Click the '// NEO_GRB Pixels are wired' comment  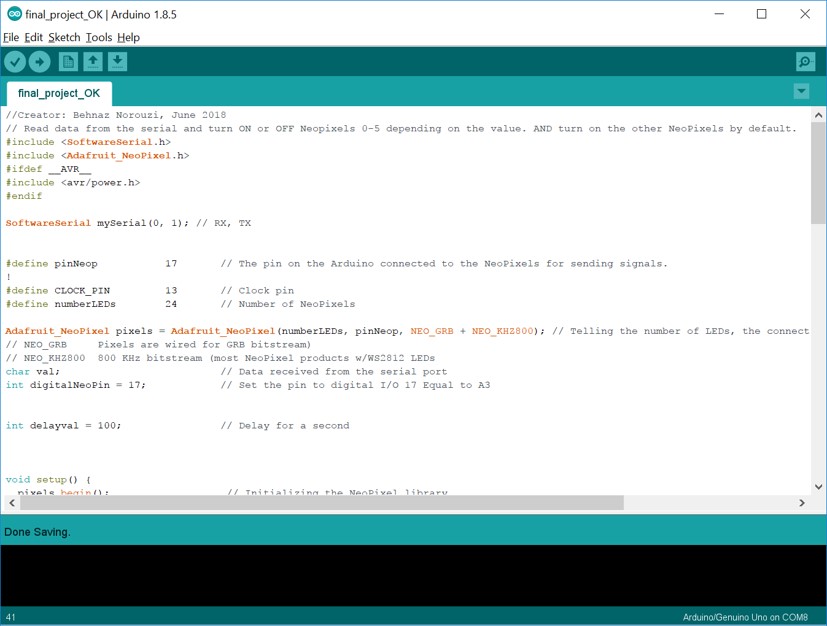(x=158, y=345)
